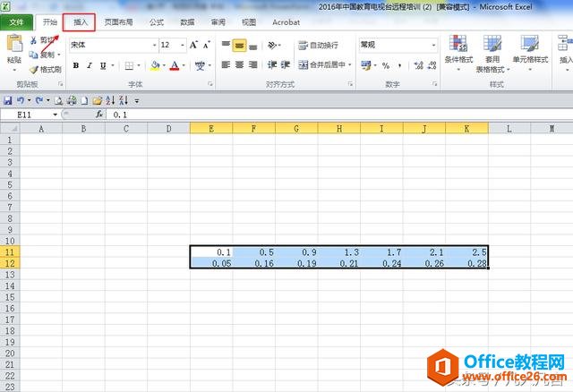This screenshot has width=573, height=392.
Task: Click the font color A icon
Action: point(174,65)
